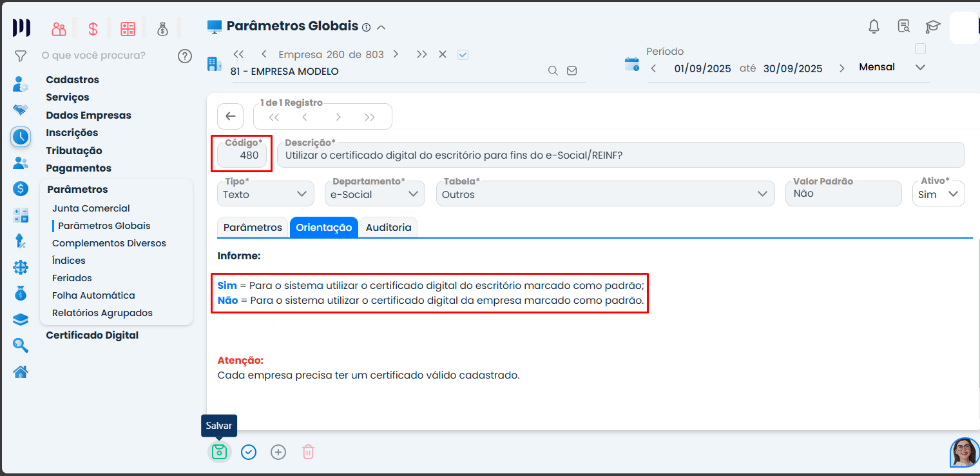Click the two people group sidebar icon
This screenshot has height=476, width=980.
pyautogui.click(x=21, y=163)
